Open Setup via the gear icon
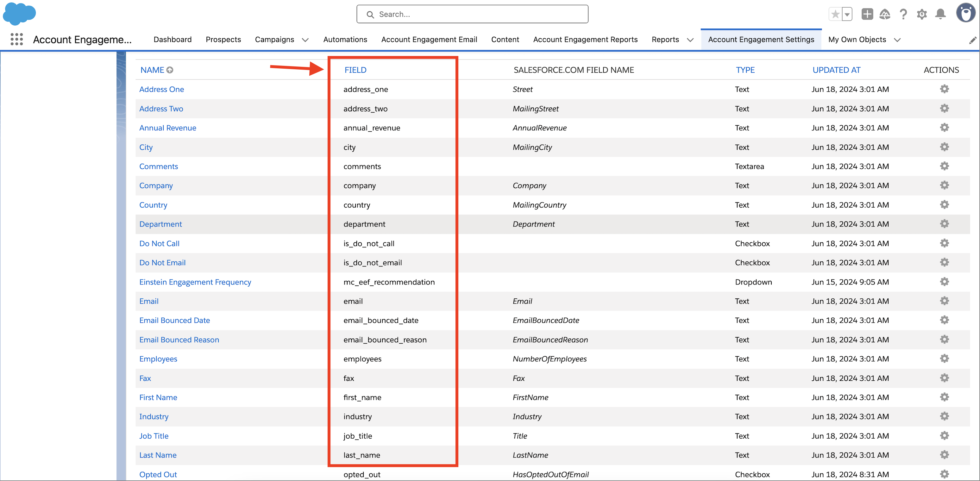The height and width of the screenshot is (481, 980). point(922,14)
